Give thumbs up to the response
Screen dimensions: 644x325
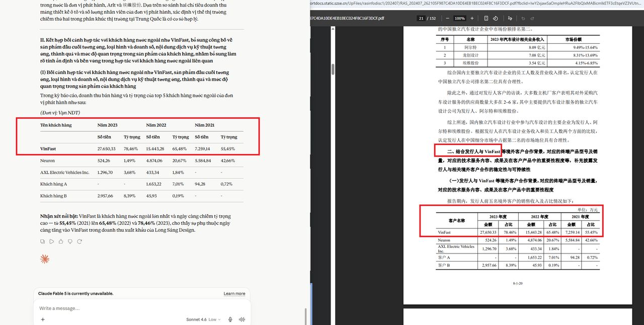60,241
